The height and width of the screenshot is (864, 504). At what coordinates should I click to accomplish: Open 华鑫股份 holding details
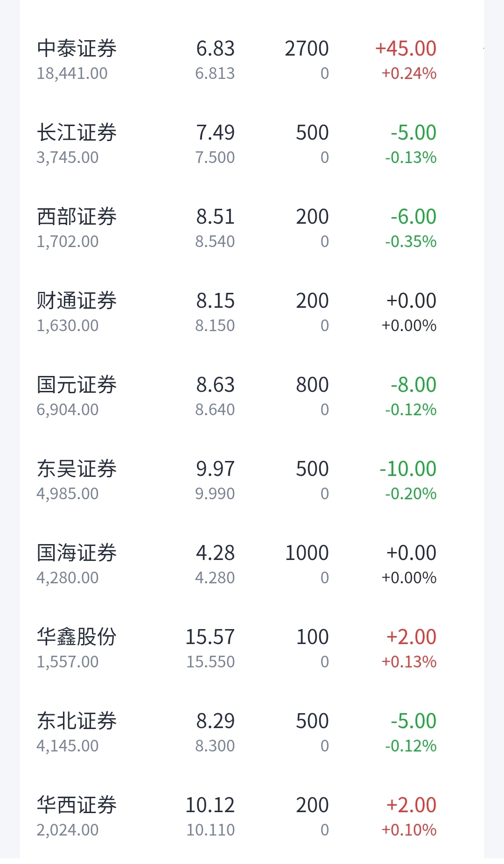pos(252,649)
